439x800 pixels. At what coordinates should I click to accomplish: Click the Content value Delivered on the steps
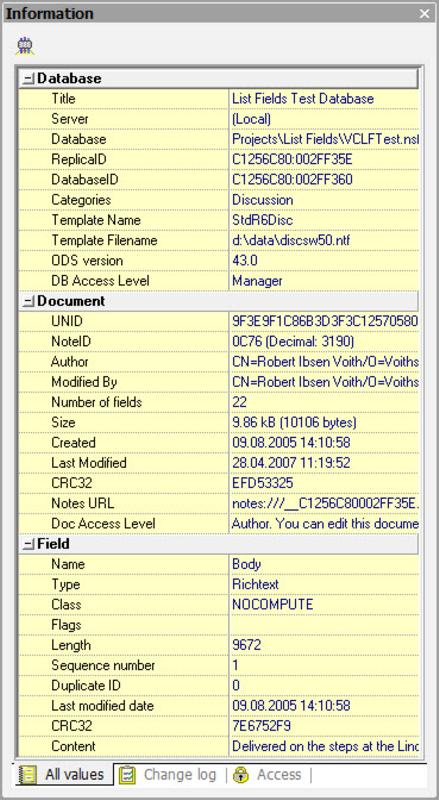point(325,746)
